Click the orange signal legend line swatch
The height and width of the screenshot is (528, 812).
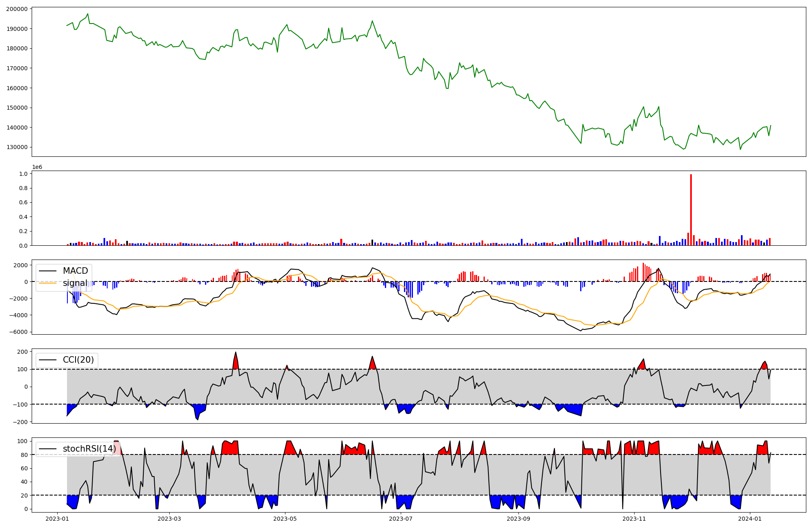click(x=48, y=283)
